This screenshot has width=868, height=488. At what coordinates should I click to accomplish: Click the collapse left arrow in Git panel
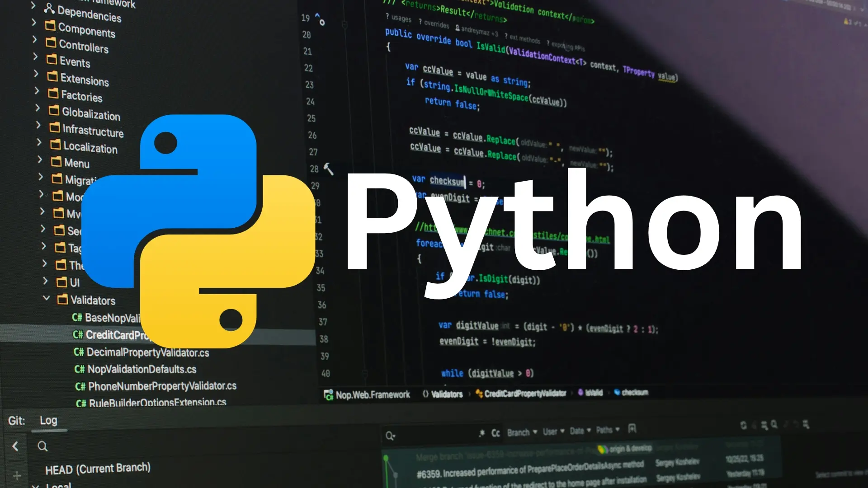[15, 446]
